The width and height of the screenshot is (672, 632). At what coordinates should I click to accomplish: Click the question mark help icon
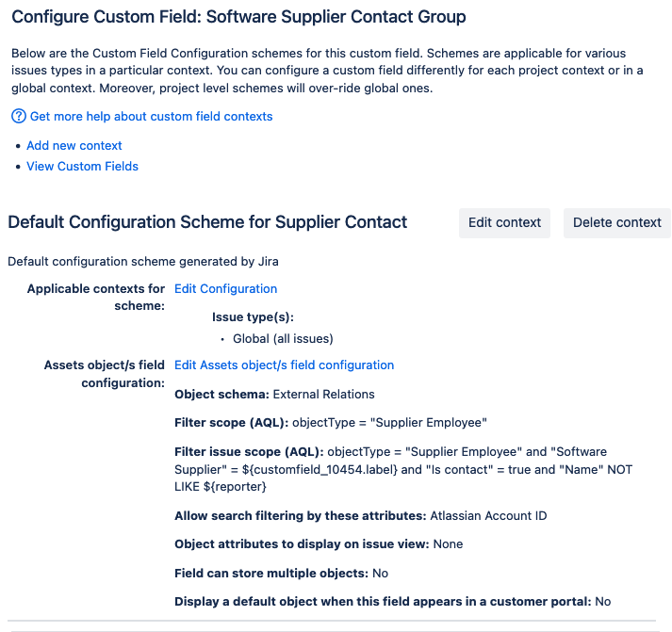[19, 116]
